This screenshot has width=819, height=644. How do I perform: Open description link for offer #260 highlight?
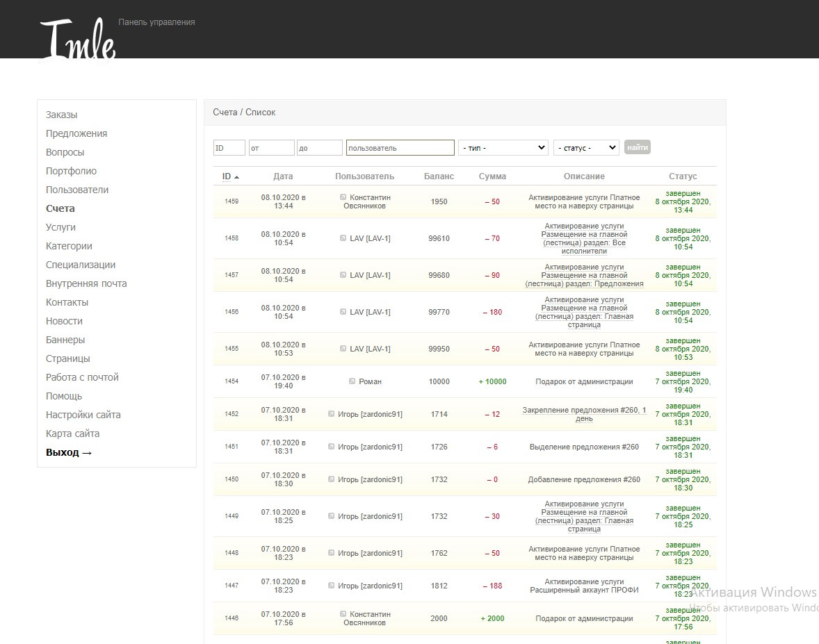click(584, 447)
